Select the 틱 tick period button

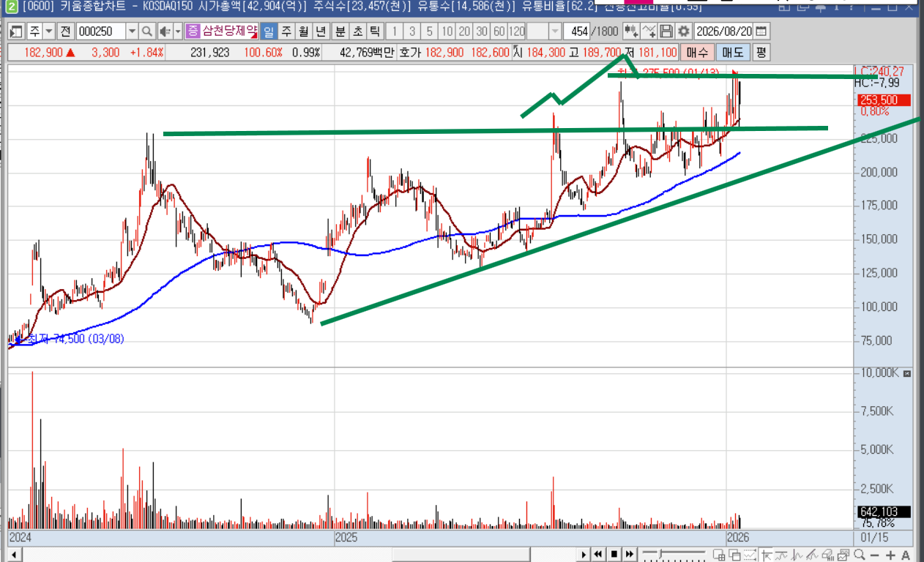point(375,31)
